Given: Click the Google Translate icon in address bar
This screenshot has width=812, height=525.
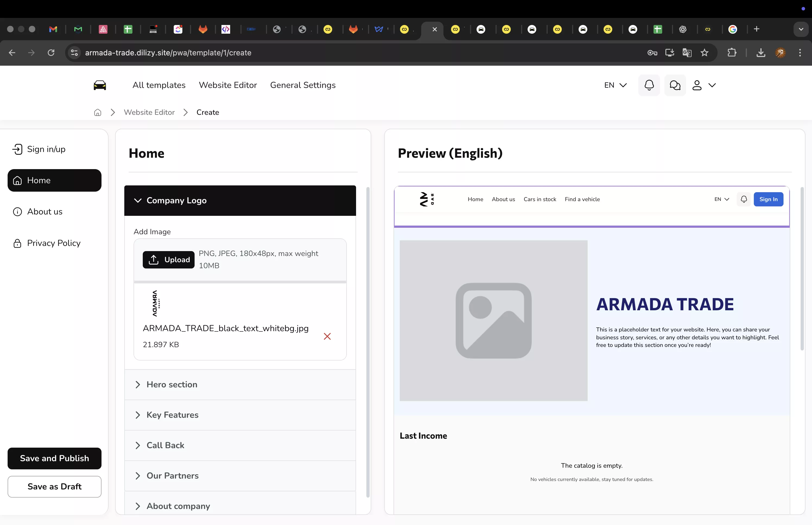Looking at the screenshot, I should [687, 53].
